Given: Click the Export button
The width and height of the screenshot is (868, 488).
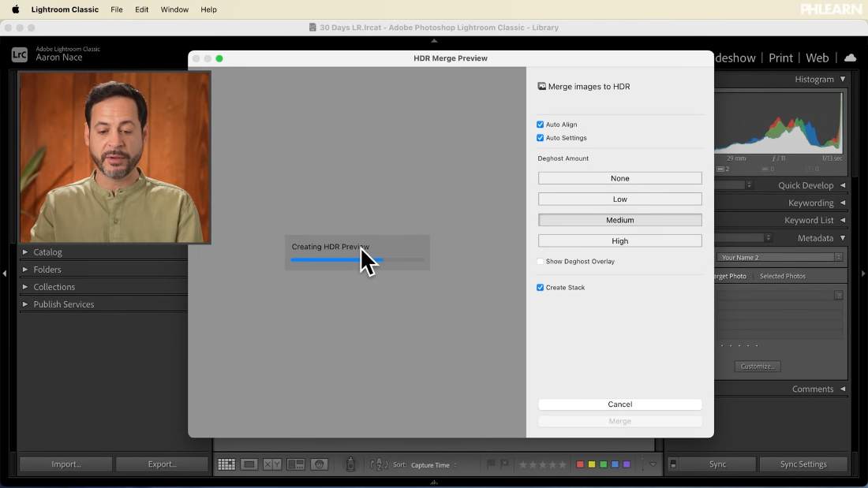Looking at the screenshot, I should click(x=162, y=464).
